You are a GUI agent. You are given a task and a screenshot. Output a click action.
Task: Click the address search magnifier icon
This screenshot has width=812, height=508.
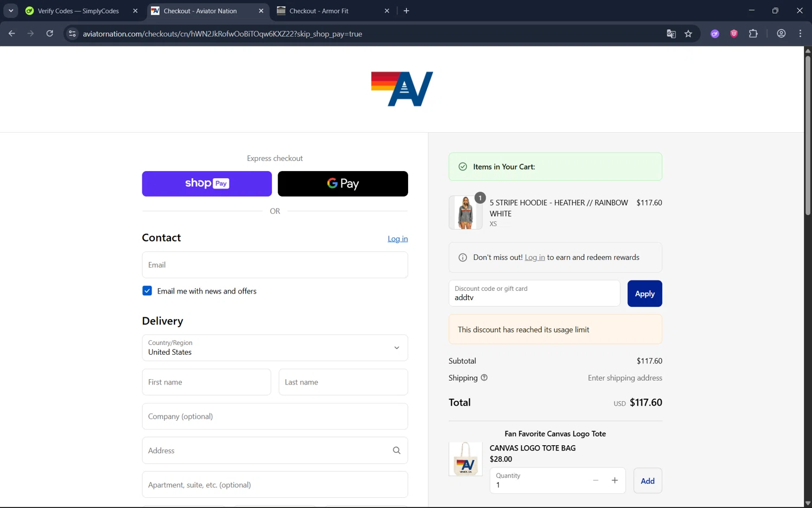[x=397, y=451]
